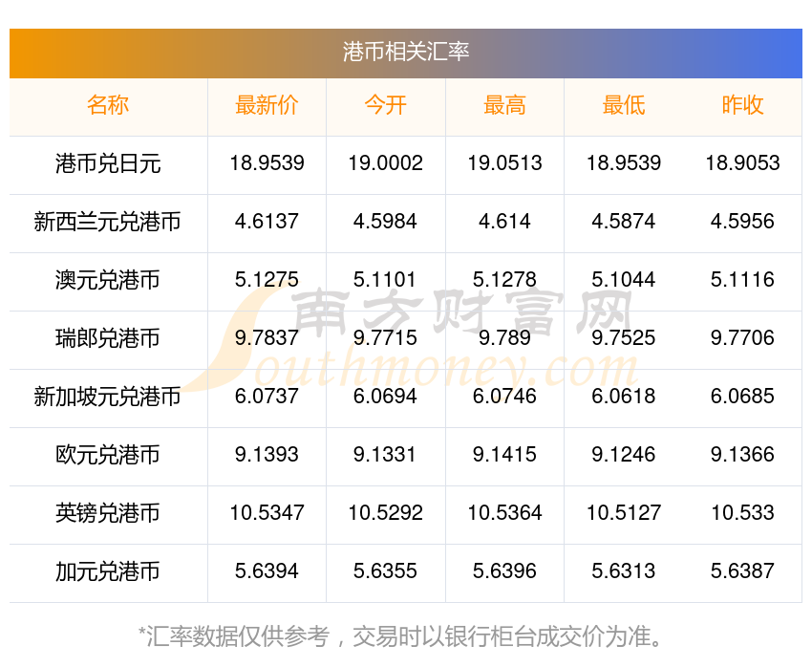Screen dimensions: 812x667
Task: Click the 9.1246 lowest value
Action: (x=624, y=454)
